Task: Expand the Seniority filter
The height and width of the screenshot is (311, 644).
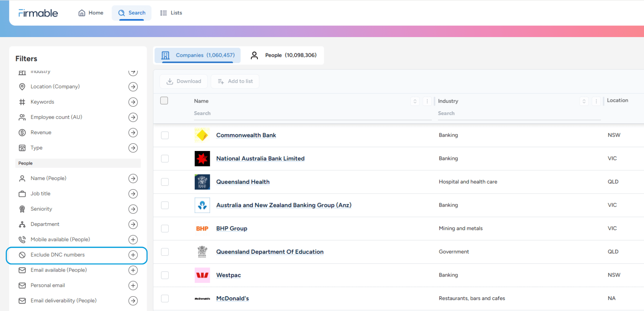Action: (x=133, y=209)
